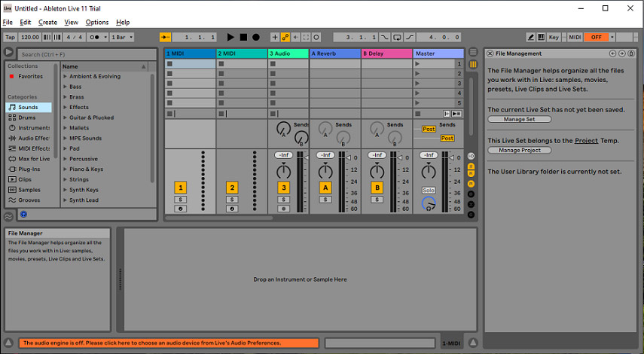Select the Plug-Ins category
The height and width of the screenshot is (354, 644).
(x=29, y=169)
